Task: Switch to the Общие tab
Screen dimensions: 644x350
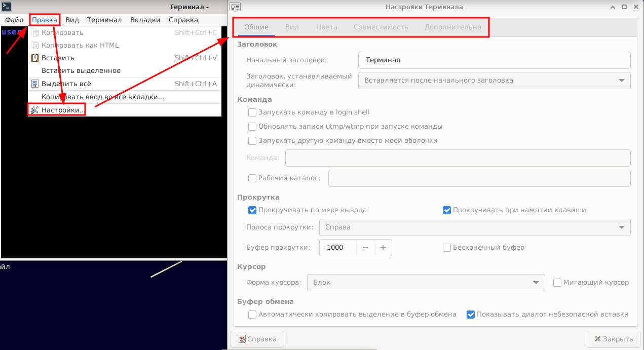Action: 256,27
